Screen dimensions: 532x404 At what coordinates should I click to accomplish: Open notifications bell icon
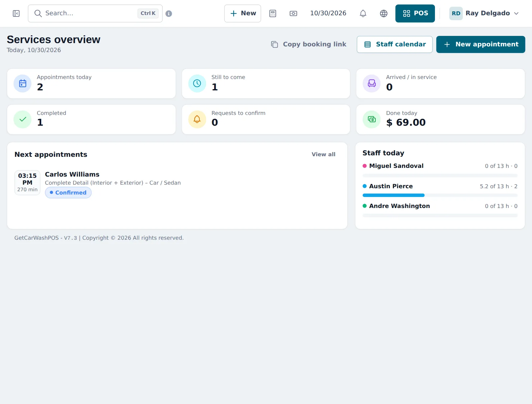point(363,13)
